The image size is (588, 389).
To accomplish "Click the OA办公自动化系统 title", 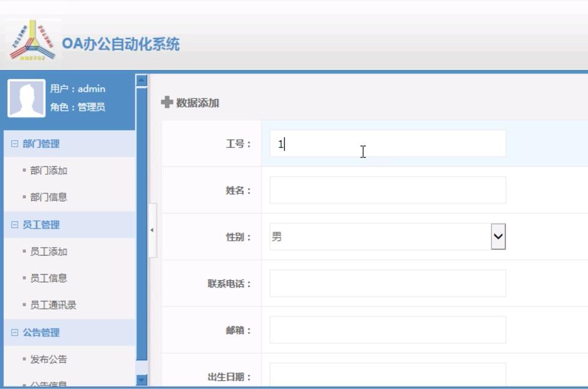I will click(x=121, y=44).
